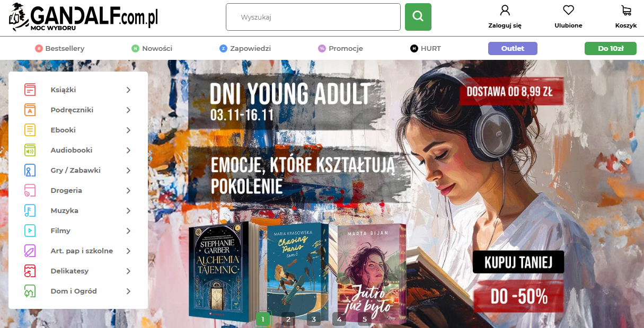Open the Koszyk cart icon
The image size is (644, 328).
click(x=626, y=10)
